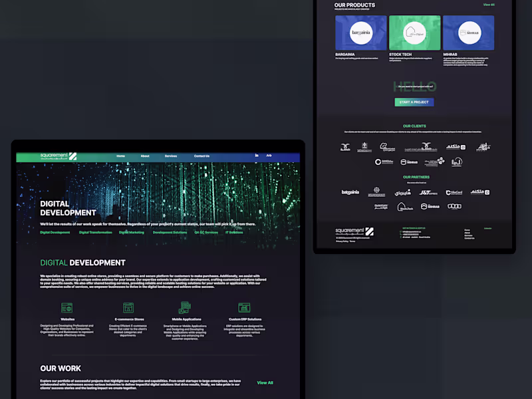Open the About page from the header
The width and height of the screenshot is (532, 399).
click(x=145, y=156)
